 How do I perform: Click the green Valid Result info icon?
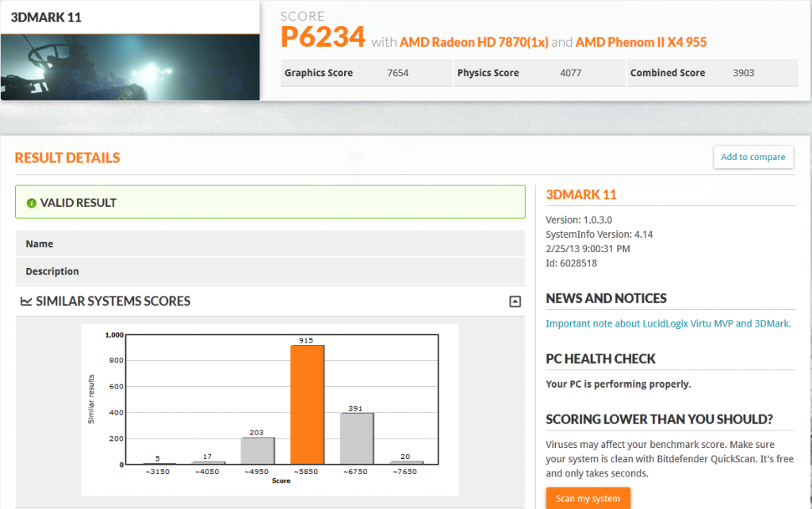tap(32, 203)
